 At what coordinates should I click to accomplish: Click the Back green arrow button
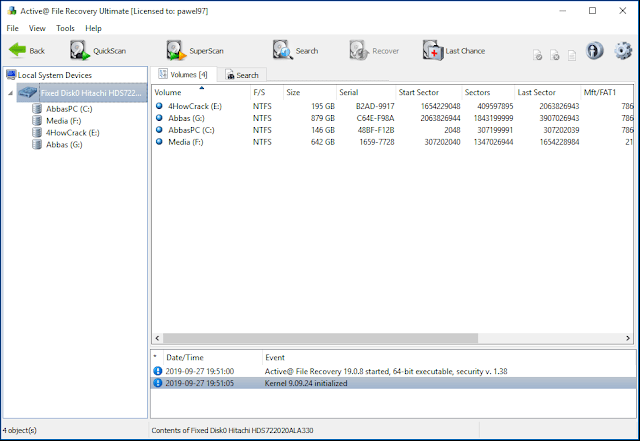[27, 51]
